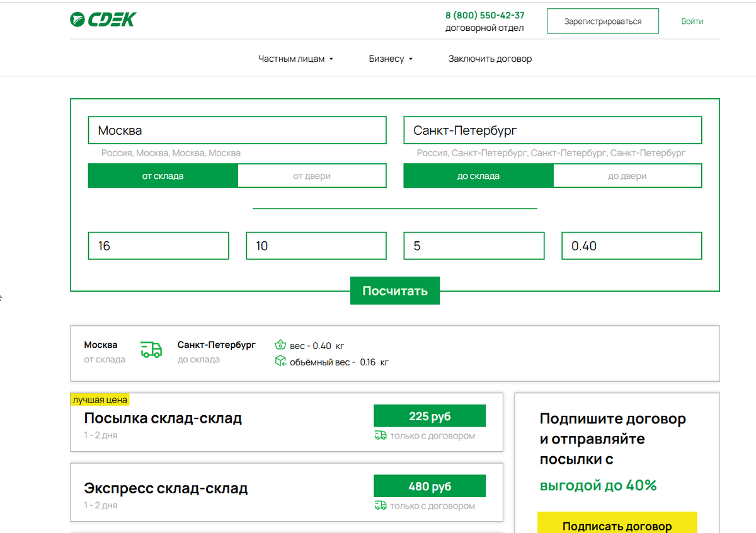Click 'только с договором' under 225 руб
Viewport: 756px width, 533px height.
[x=432, y=435]
